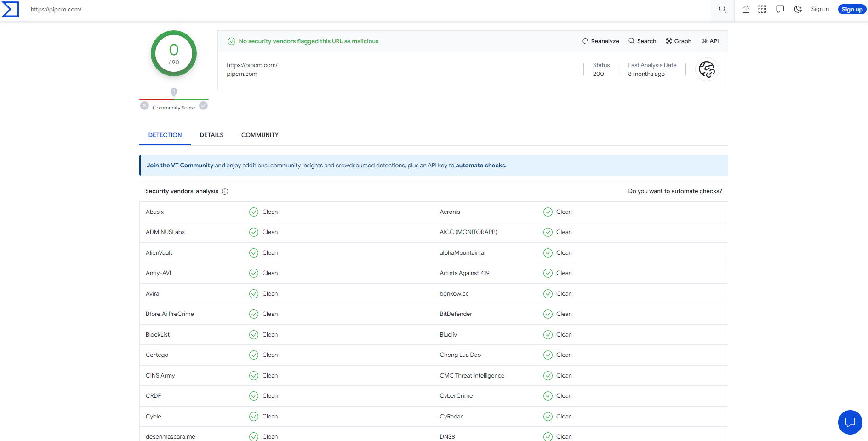Open the notifications comment icon in header
Image resolution: width=868 pixels, height=441 pixels.
pyautogui.click(x=780, y=9)
